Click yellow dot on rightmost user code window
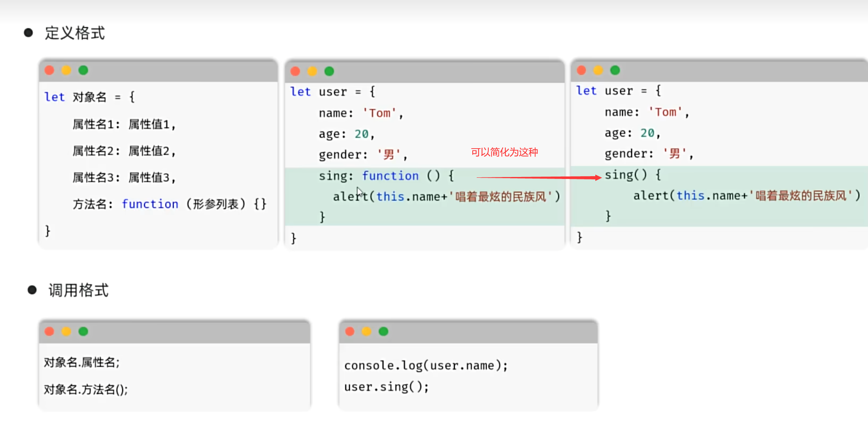This screenshot has width=868, height=441. coord(598,70)
